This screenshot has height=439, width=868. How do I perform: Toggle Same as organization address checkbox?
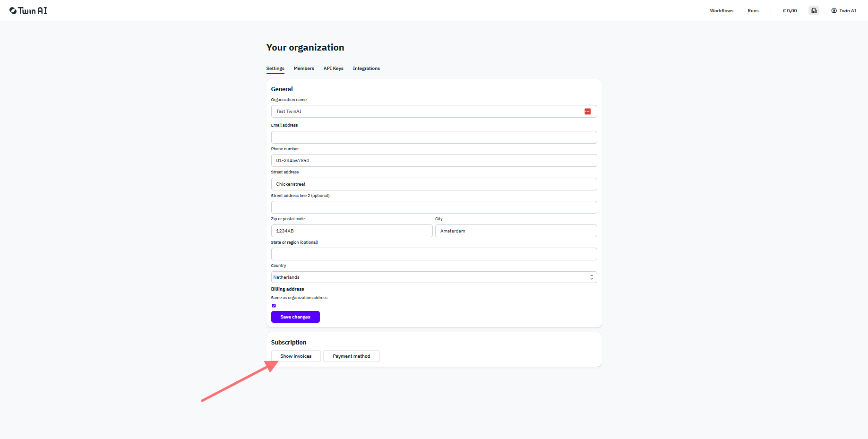pos(274,306)
